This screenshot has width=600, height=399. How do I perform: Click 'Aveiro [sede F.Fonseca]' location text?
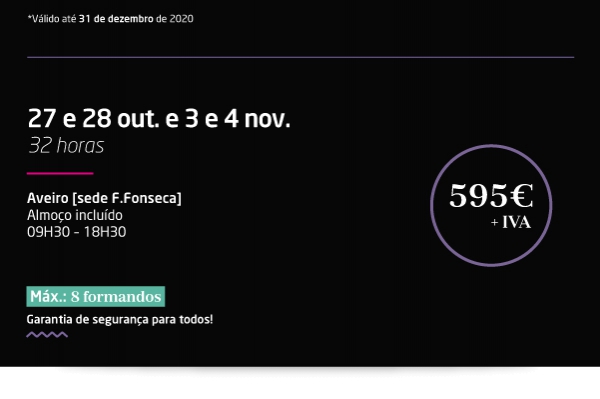click(104, 198)
